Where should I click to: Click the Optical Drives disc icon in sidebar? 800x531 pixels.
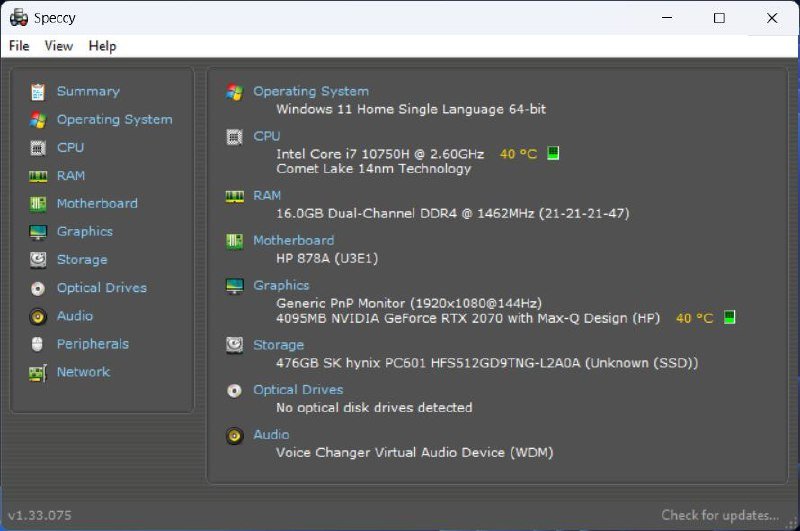coord(38,289)
